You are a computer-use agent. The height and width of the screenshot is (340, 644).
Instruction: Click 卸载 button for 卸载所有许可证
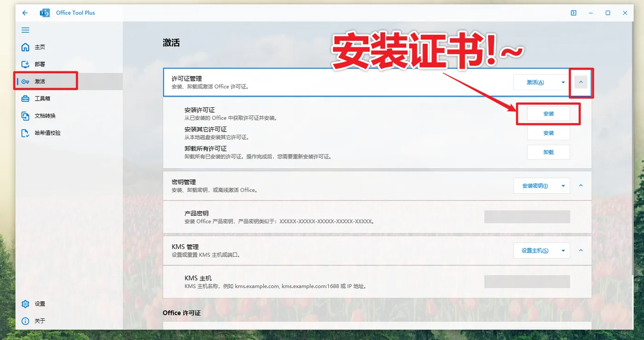[548, 152]
